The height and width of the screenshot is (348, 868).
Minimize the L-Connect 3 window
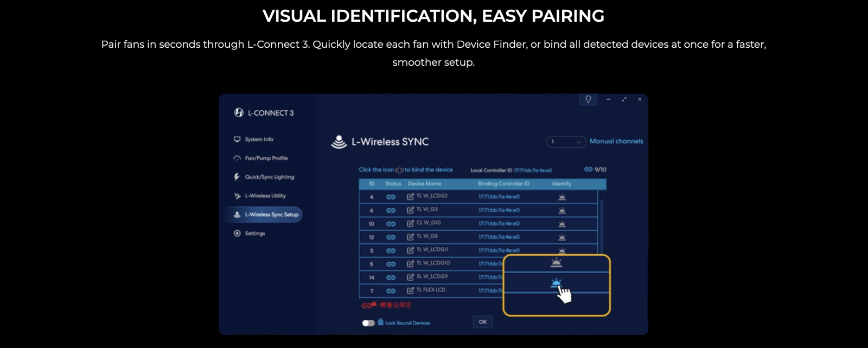tap(609, 99)
